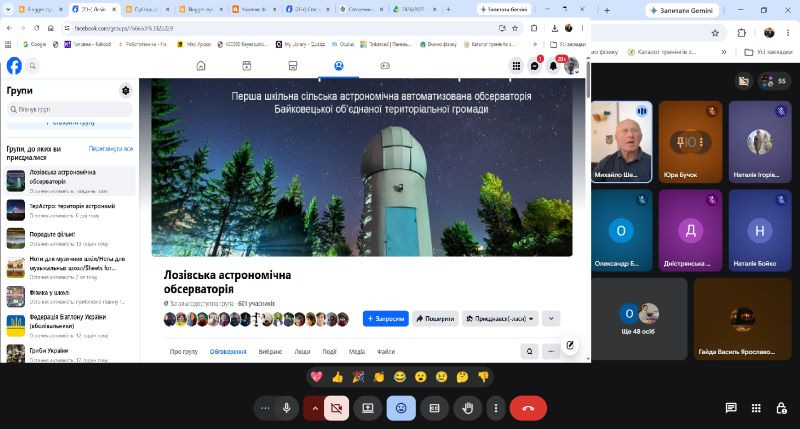Open Meet more options three dots

click(x=495, y=408)
